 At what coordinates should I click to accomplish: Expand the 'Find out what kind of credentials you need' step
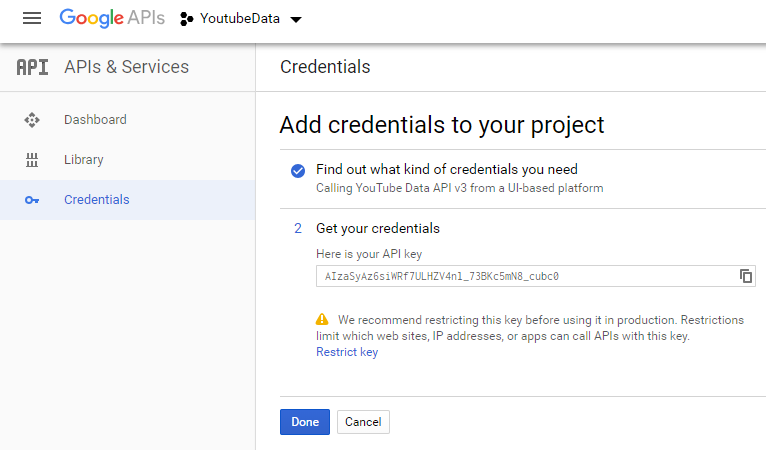coord(447,169)
